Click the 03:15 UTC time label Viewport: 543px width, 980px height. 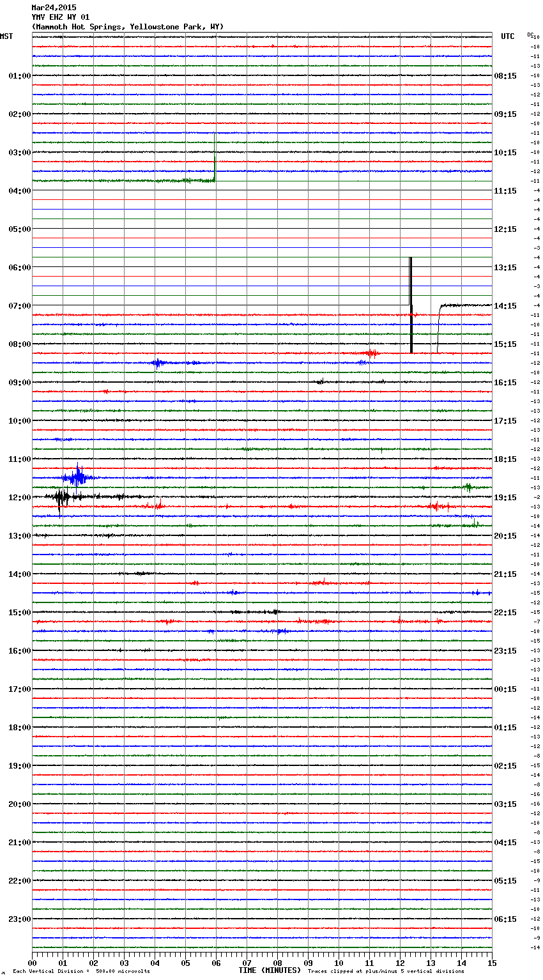[x=505, y=804]
